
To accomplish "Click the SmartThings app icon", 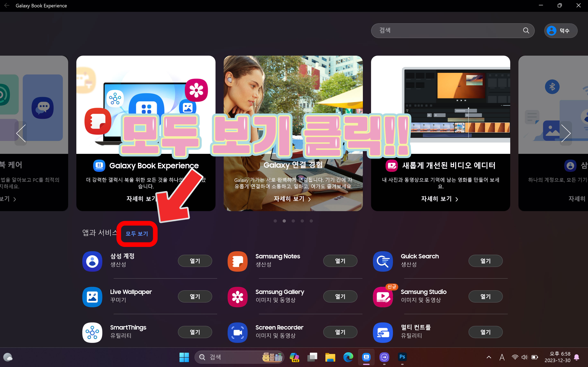I will (x=92, y=332).
